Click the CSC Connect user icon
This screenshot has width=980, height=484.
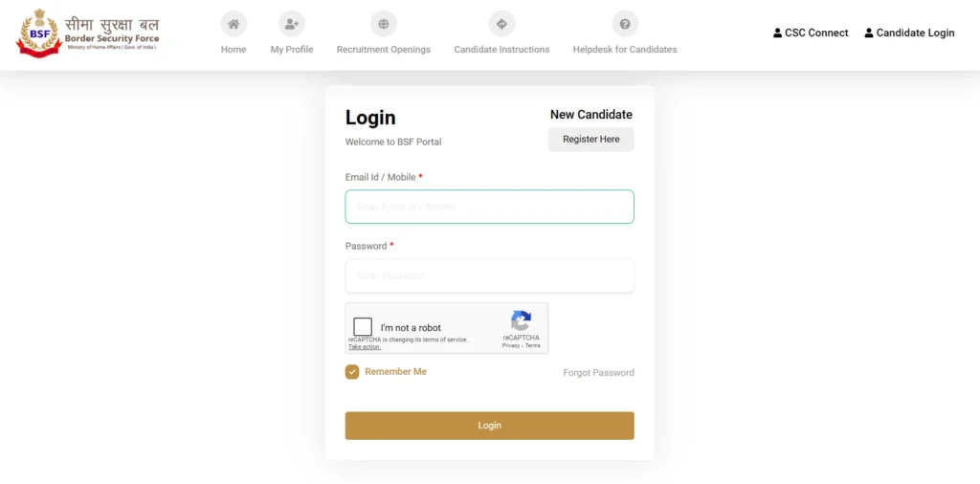click(x=778, y=33)
